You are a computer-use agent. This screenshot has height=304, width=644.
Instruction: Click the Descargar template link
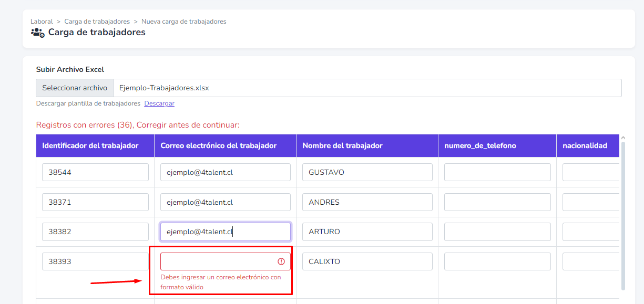[x=159, y=103]
